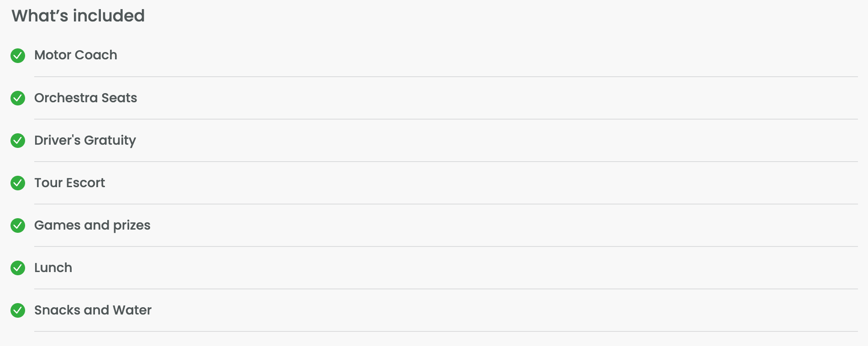Select the Motor Coach text

76,55
